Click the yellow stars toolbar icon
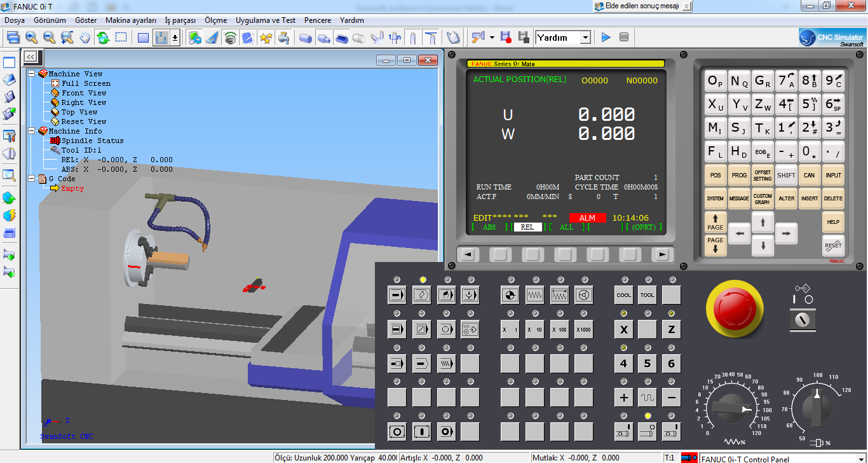The width and height of the screenshot is (868, 463). point(266,38)
